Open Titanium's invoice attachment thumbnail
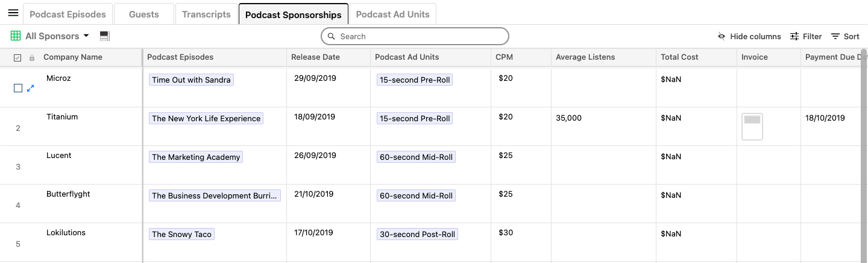The width and height of the screenshot is (868, 263). (x=752, y=127)
